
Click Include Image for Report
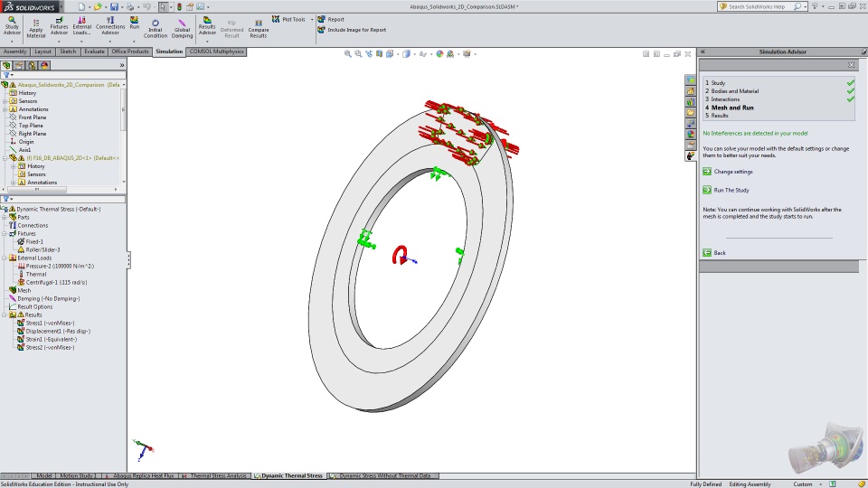(x=352, y=30)
